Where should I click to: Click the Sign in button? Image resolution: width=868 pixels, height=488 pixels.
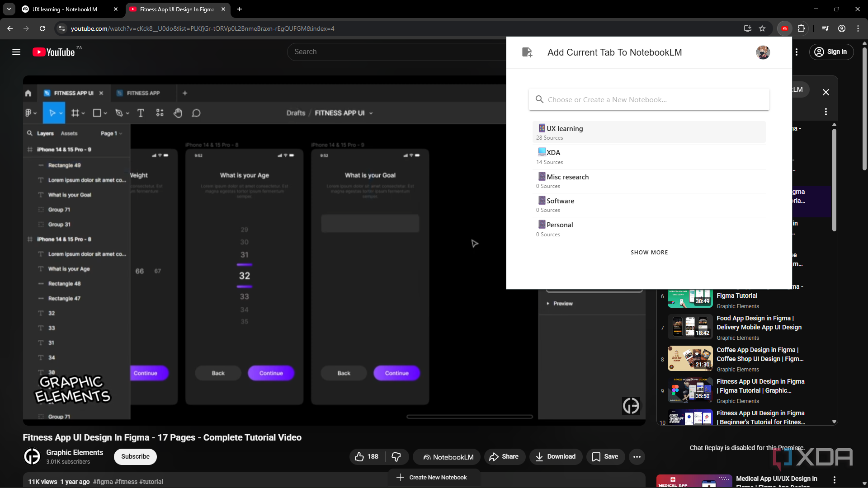pyautogui.click(x=831, y=52)
